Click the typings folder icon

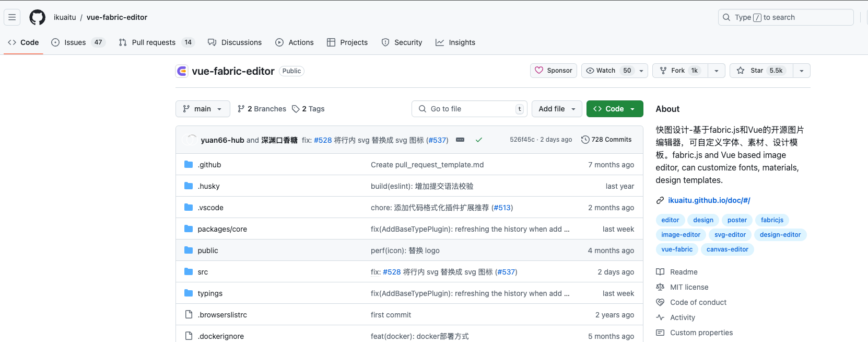click(x=189, y=293)
